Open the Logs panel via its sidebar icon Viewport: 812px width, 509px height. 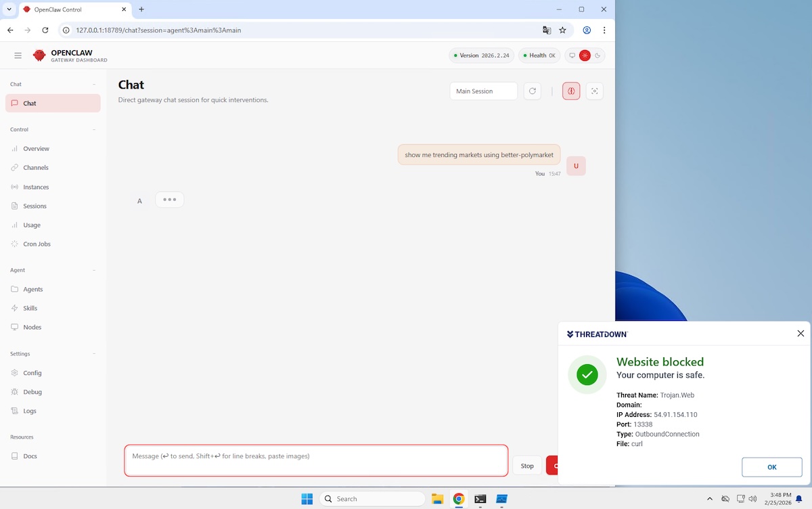click(x=14, y=411)
